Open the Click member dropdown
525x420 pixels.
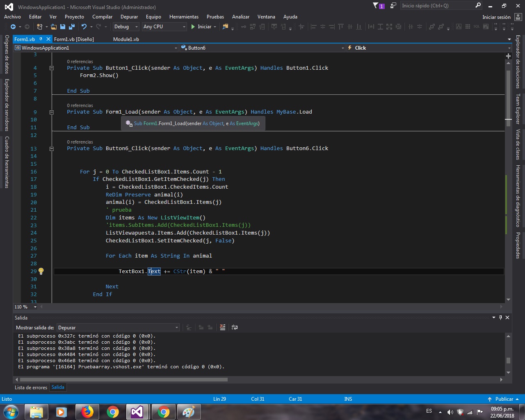pyautogui.click(x=429, y=48)
